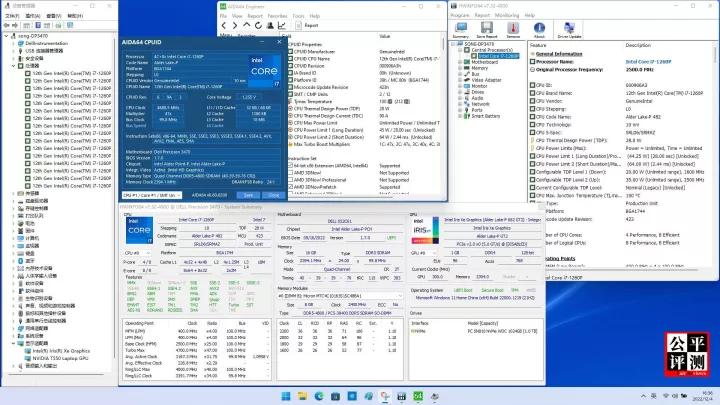Open the Memory Modules DIMM dropdown
Image resolution: width=720 pixels, height=405 pixels.
click(x=340, y=296)
